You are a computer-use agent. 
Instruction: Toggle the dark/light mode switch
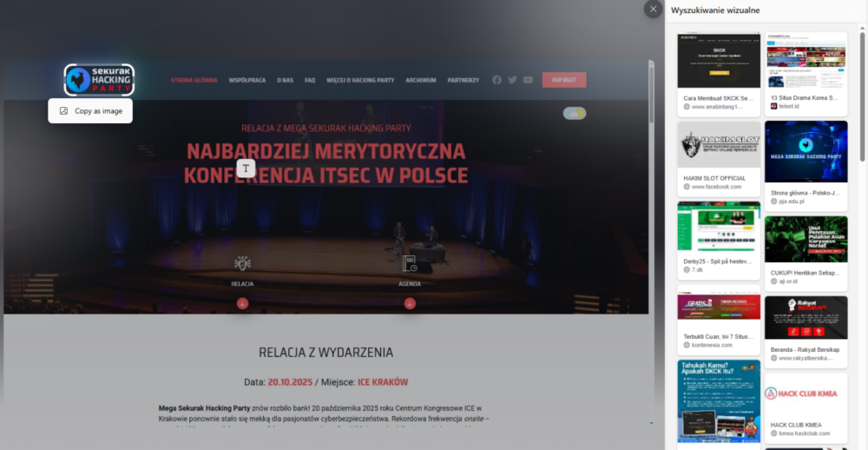(574, 113)
